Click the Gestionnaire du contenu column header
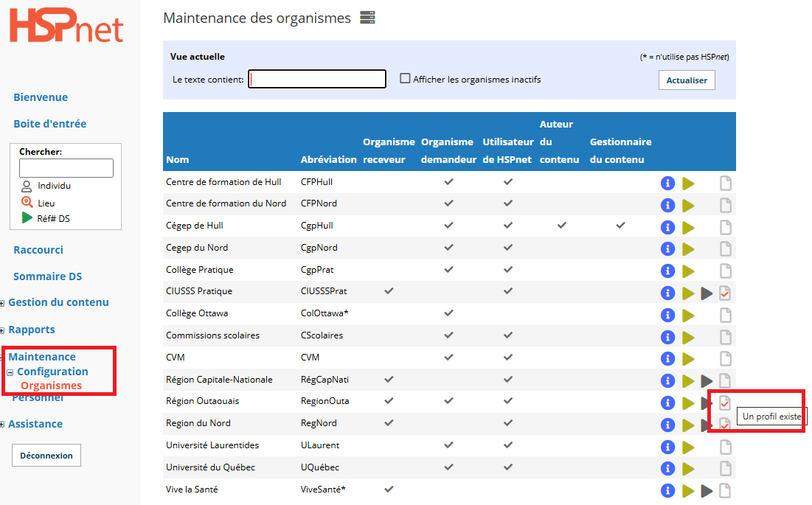Viewport: 812px width, 505px height. point(620,150)
